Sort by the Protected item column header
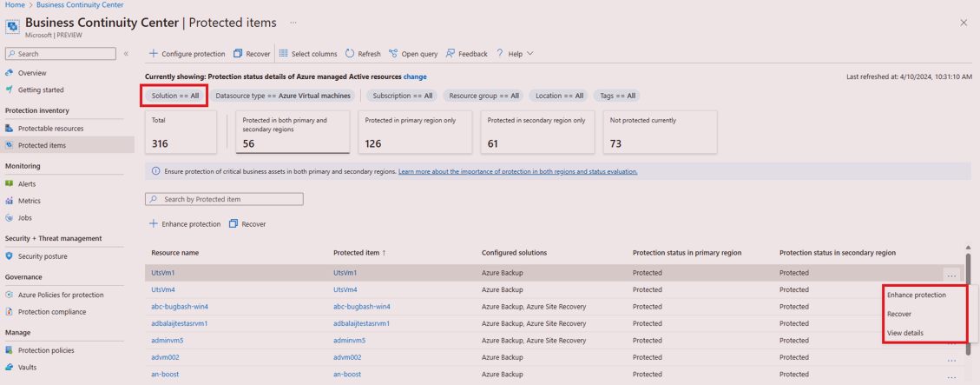Image resolution: width=980 pixels, height=385 pixels. [x=357, y=253]
